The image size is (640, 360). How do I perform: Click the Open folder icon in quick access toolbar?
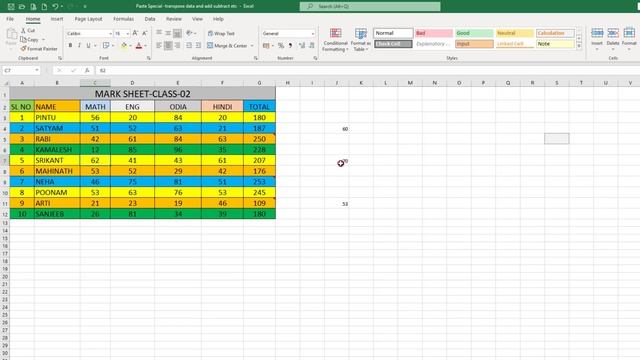coord(22,7)
